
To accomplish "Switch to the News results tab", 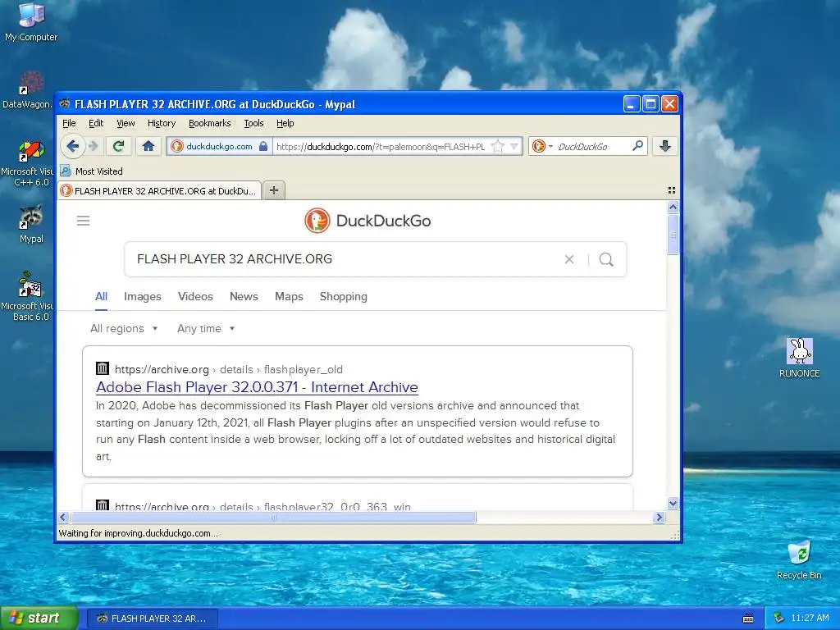I will [x=244, y=296].
